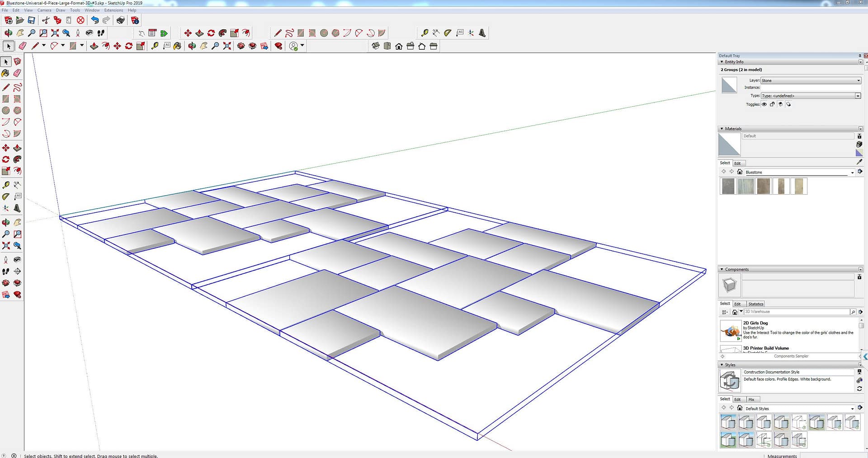Click the Save icon in the top toolbar
This screenshot has width=868, height=458.
click(x=31, y=20)
